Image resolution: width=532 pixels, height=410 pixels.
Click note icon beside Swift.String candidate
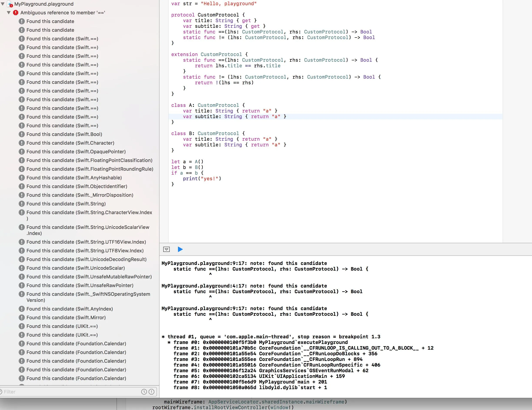22,204
